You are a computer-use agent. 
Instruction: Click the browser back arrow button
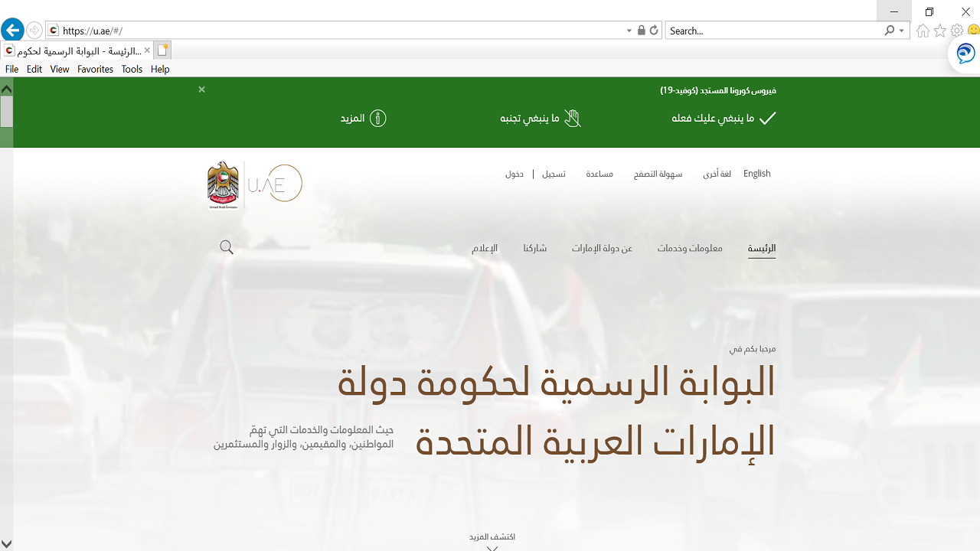(12, 31)
